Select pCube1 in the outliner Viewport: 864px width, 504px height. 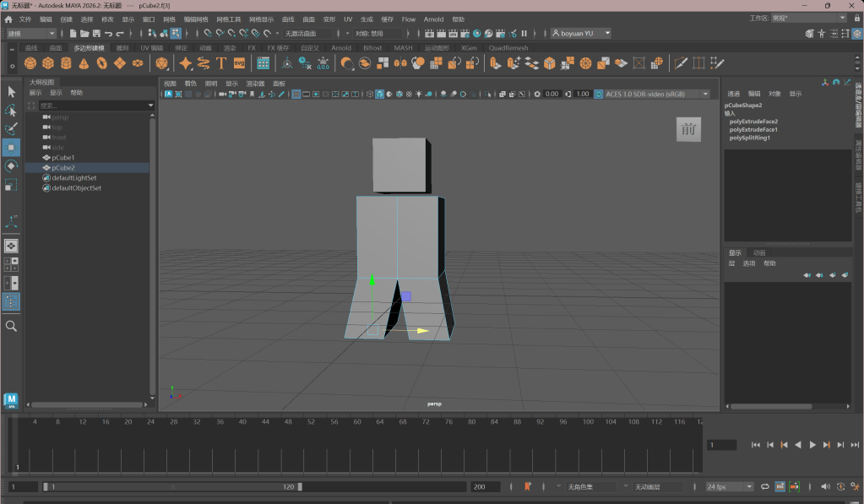[63, 158]
